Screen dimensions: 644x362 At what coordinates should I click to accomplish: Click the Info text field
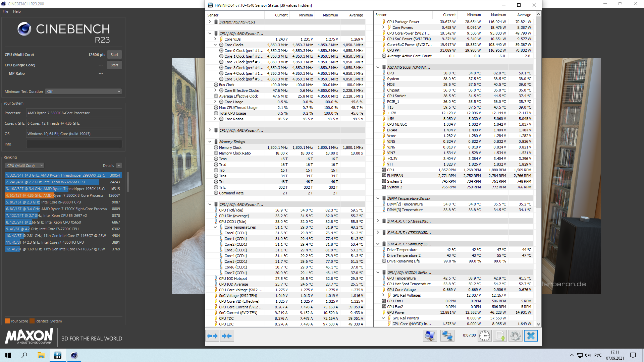tap(74, 144)
